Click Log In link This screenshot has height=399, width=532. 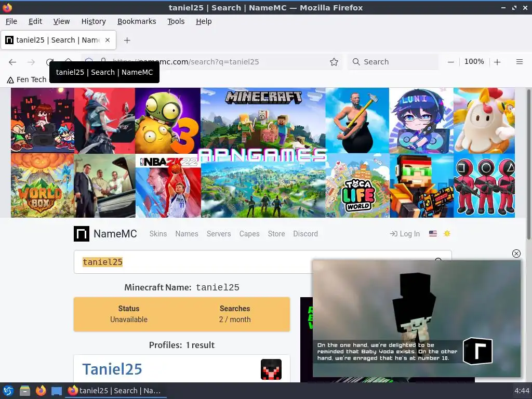[405, 234]
